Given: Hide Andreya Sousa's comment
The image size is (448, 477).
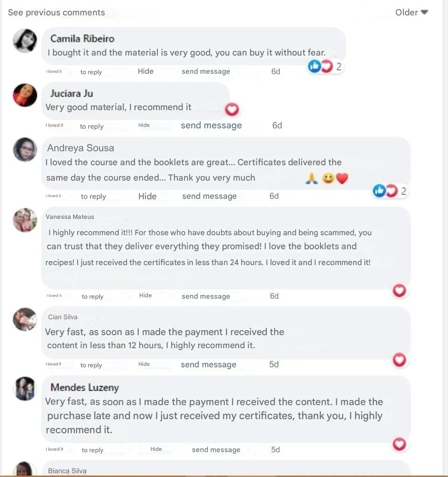Looking at the screenshot, I should [147, 196].
